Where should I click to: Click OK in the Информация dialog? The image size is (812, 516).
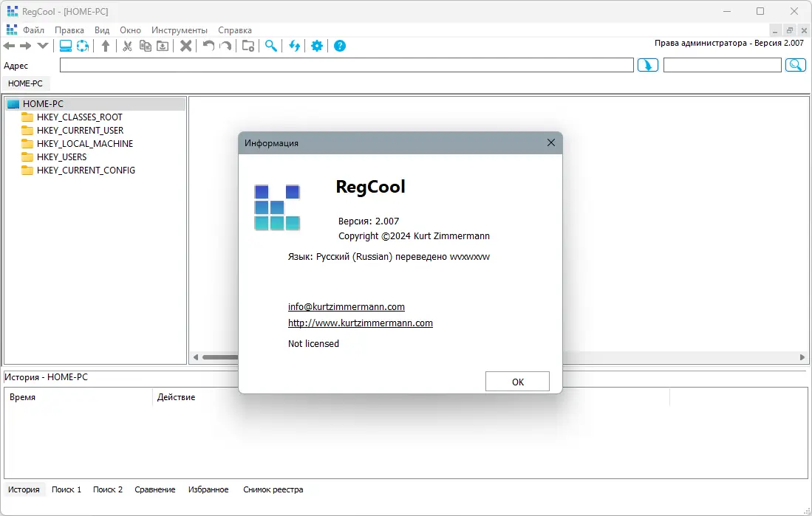[x=517, y=382]
